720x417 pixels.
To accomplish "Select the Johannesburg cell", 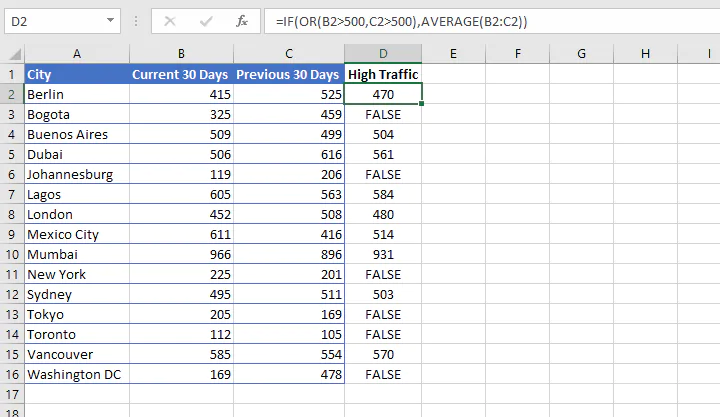I will [x=77, y=174].
